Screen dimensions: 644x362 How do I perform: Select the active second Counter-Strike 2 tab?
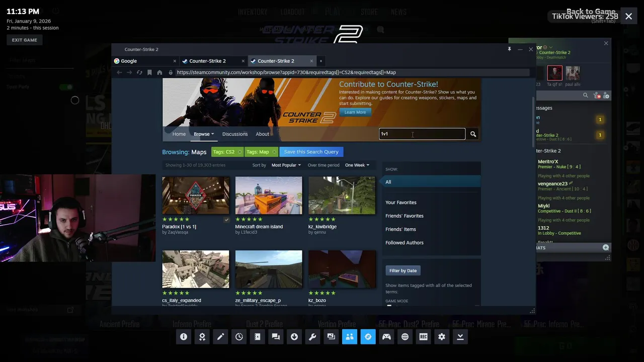tap(282, 61)
